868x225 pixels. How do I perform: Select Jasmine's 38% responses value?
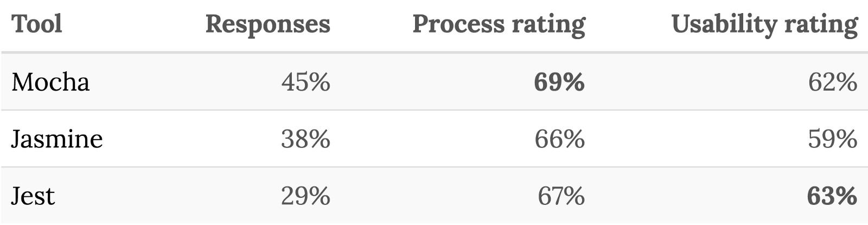pyautogui.click(x=305, y=139)
